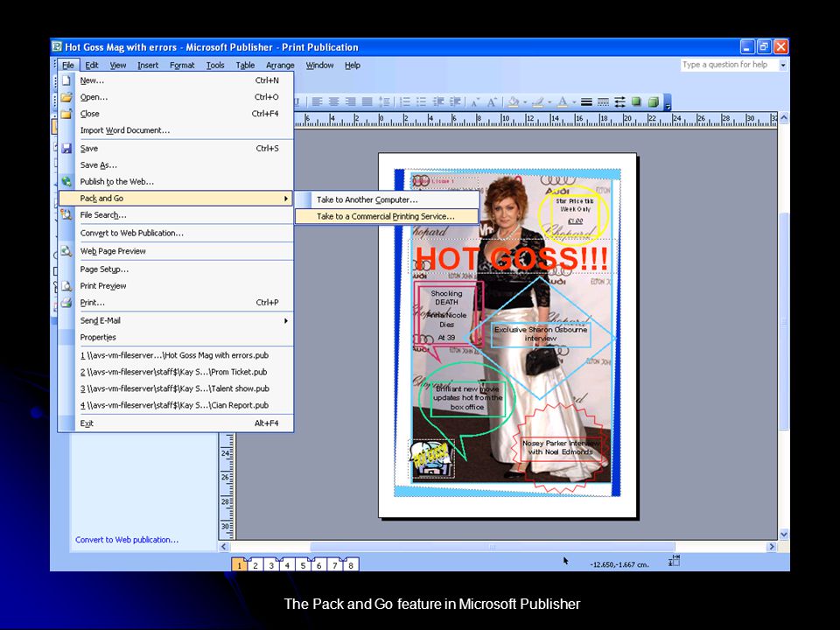Select Convert to Web Publication menu entry

pos(176,233)
